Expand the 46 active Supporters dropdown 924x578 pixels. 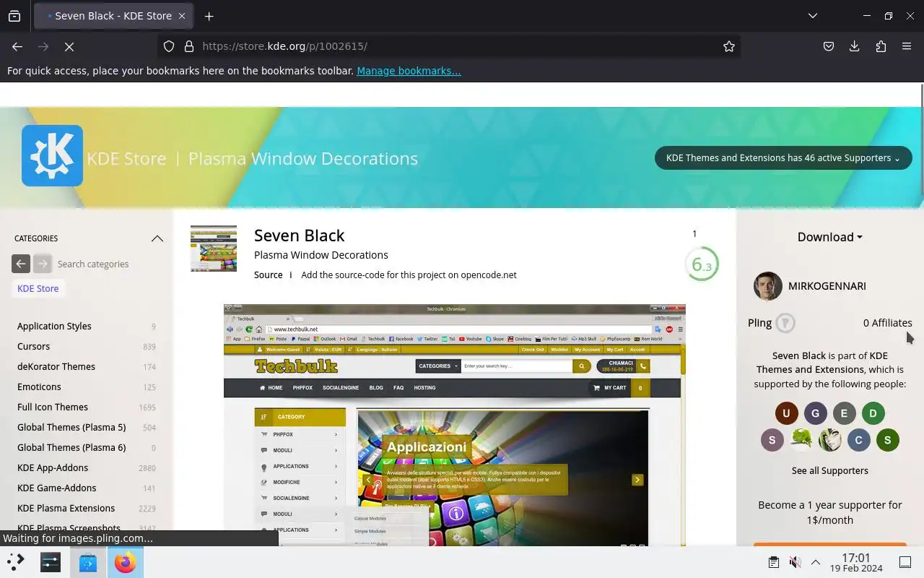click(783, 158)
